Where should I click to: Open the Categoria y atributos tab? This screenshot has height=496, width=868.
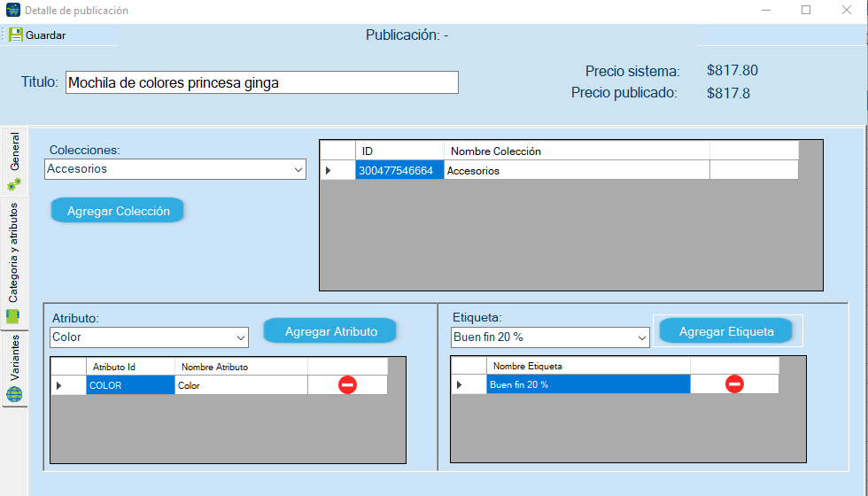(14, 263)
